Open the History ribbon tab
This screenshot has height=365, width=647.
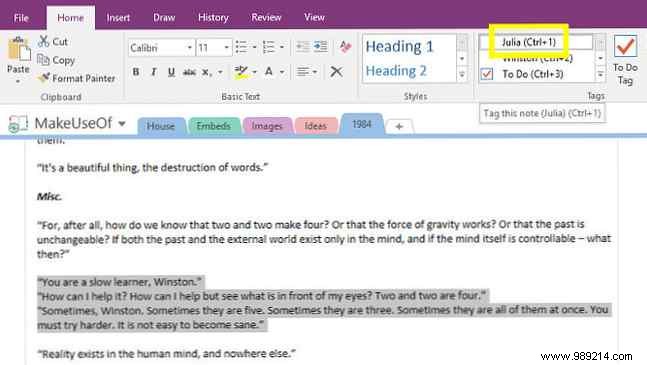coord(213,18)
